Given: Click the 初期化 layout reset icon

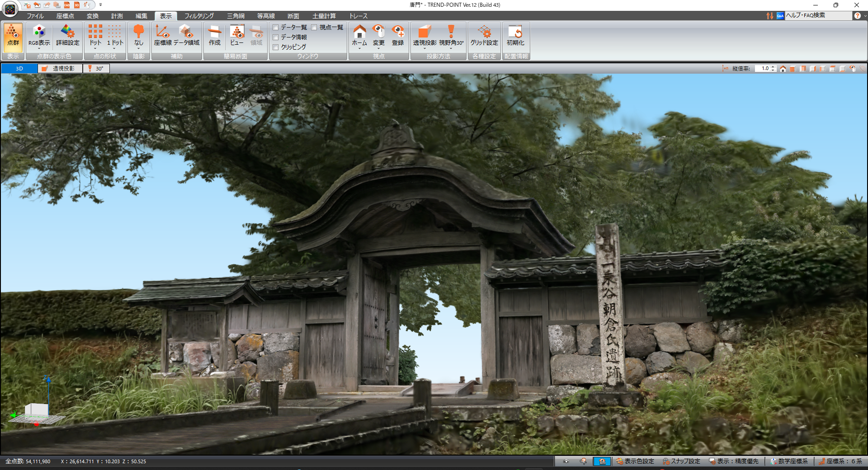Looking at the screenshot, I should click(515, 35).
